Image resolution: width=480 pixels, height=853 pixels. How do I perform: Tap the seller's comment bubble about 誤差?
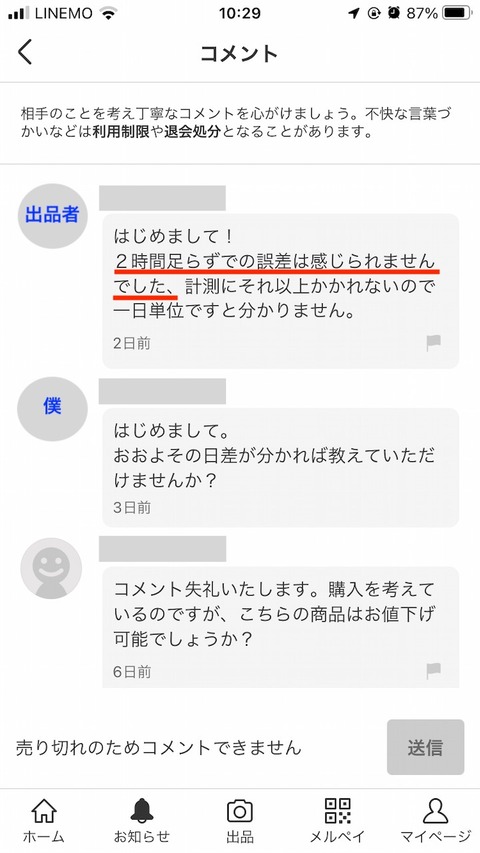click(x=281, y=291)
